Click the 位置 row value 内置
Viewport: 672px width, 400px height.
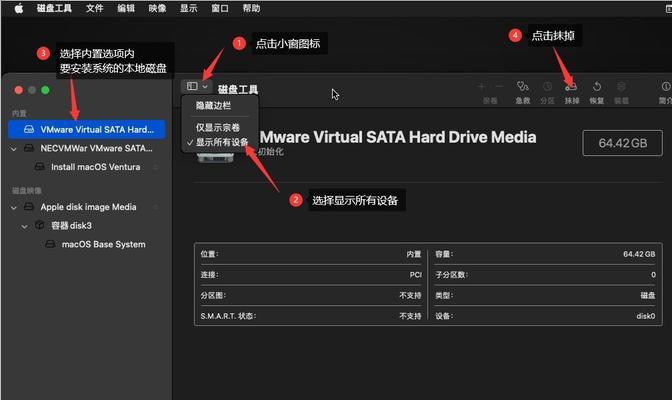(x=414, y=254)
